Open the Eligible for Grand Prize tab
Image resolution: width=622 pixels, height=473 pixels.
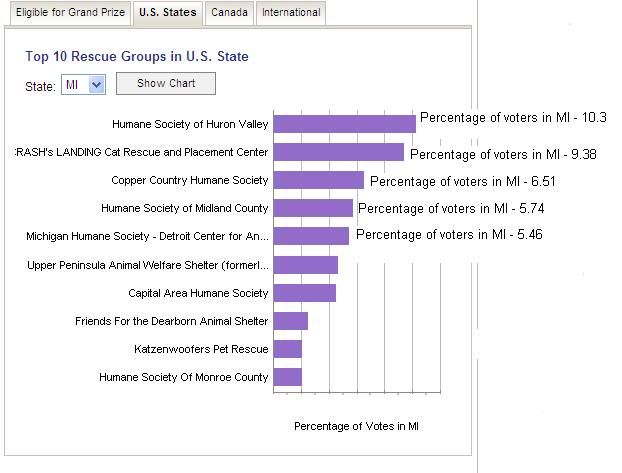(x=70, y=13)
